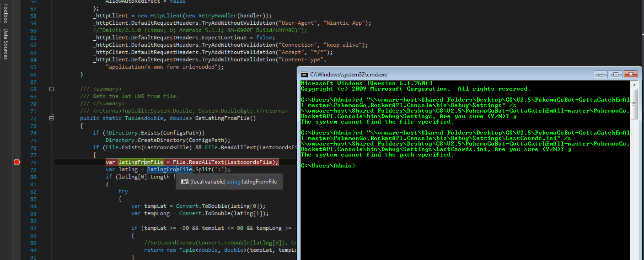The image size is (644, 260).
Task: Collapse the GetLatLngFromFile method at line 72
Action: [52, 118]
